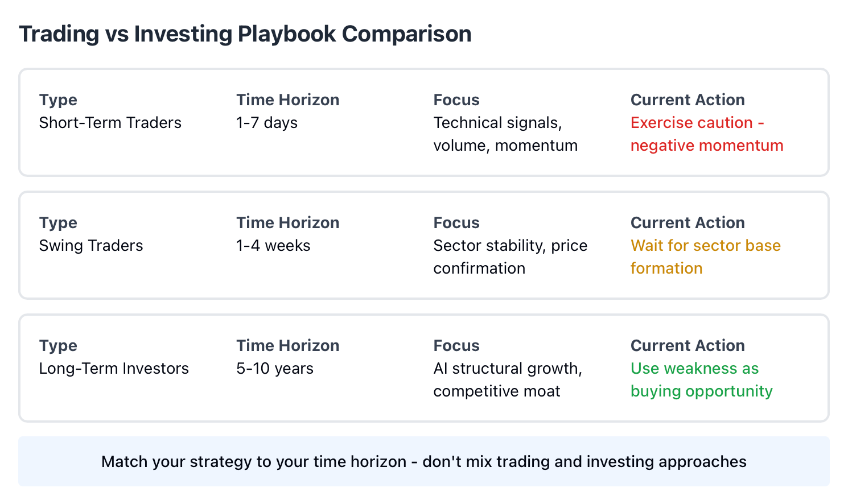The width and height of the screenshot is (844, 504).
Task: Select the Swing Traders type label
Action: (91, 246)
